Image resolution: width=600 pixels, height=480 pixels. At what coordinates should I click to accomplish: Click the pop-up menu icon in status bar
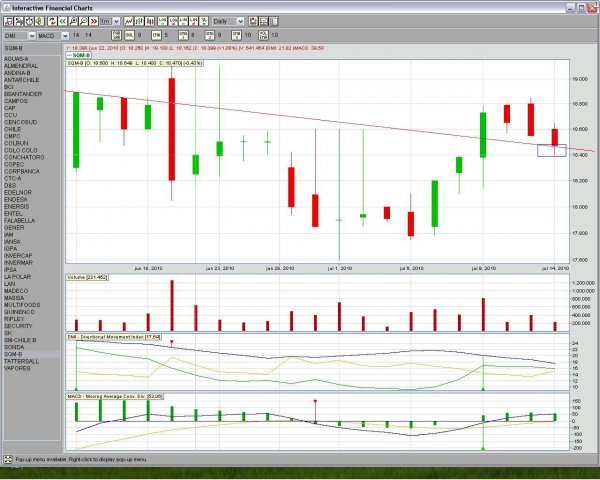[x=8, y=459]
